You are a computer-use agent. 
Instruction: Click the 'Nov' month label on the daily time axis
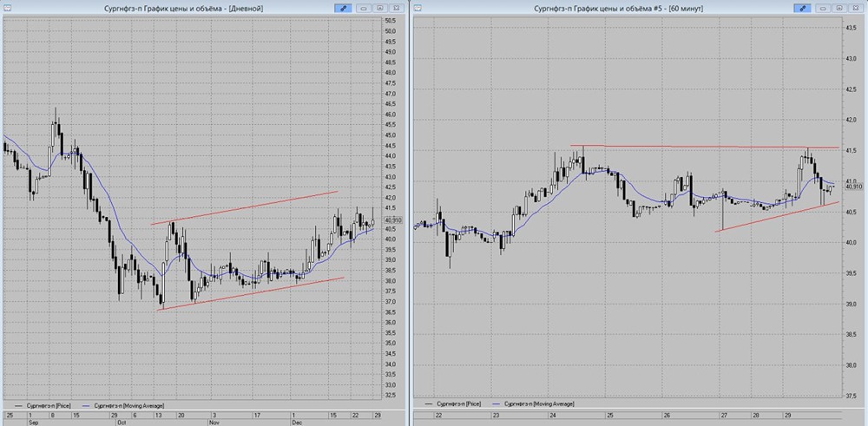(x=216, y=423)
